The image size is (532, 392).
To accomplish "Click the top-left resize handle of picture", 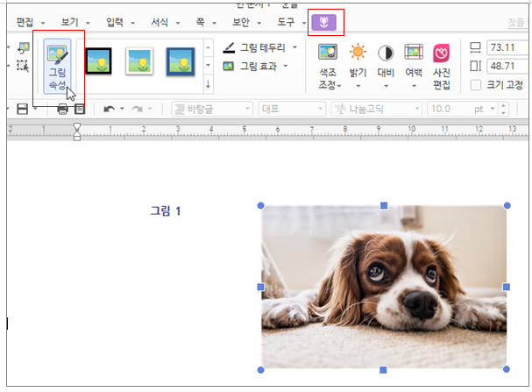I will pos(260,205).
